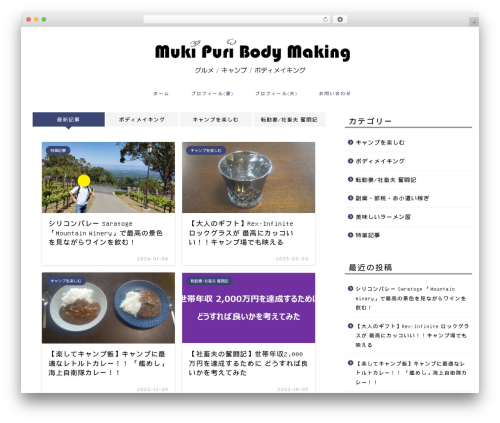Click arrow icon beside 美味しいラーメン屋 category
Screen dimensions: 500x423
tap(350, 217)
